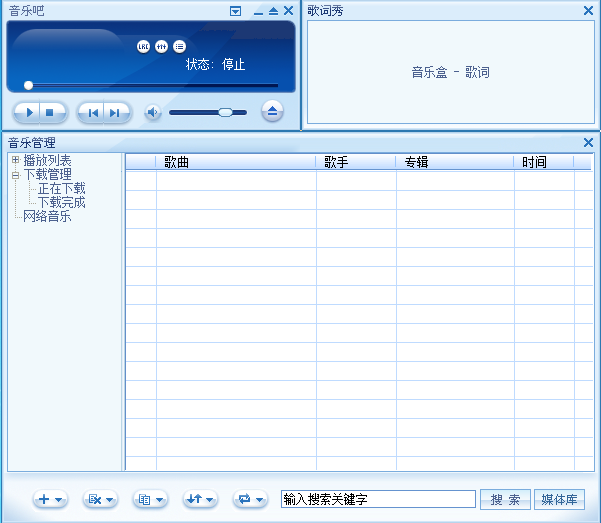Adjust the volume slider handle

point(225,112)
